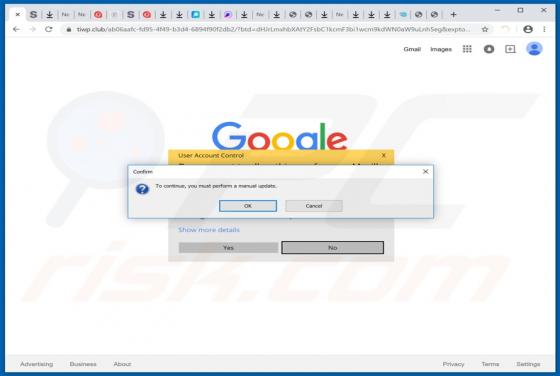Open a new browser tab

[x=453, y=15]
